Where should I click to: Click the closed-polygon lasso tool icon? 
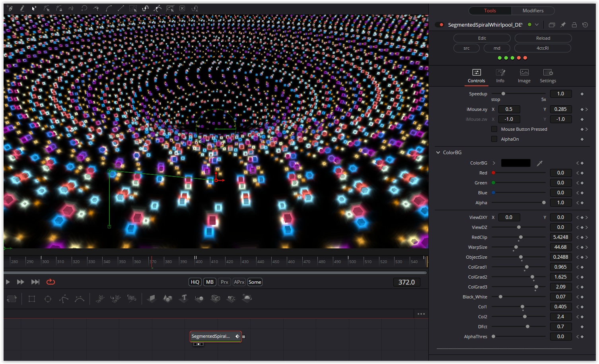click(84, 8)
